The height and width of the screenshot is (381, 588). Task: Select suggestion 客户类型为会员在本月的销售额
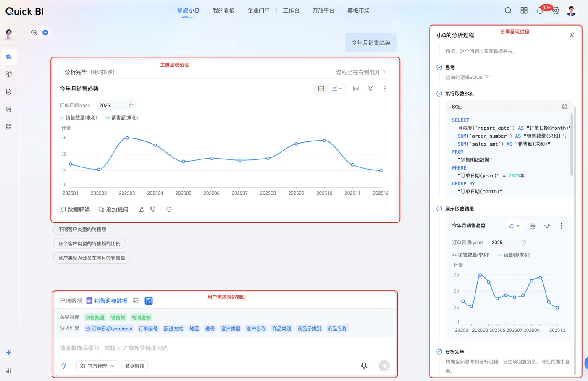pos(92,258)
